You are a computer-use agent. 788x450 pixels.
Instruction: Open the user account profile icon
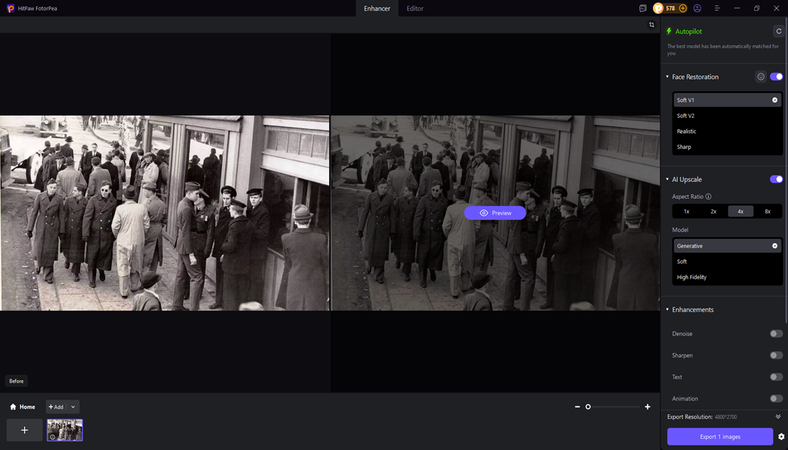pos(697,8)
